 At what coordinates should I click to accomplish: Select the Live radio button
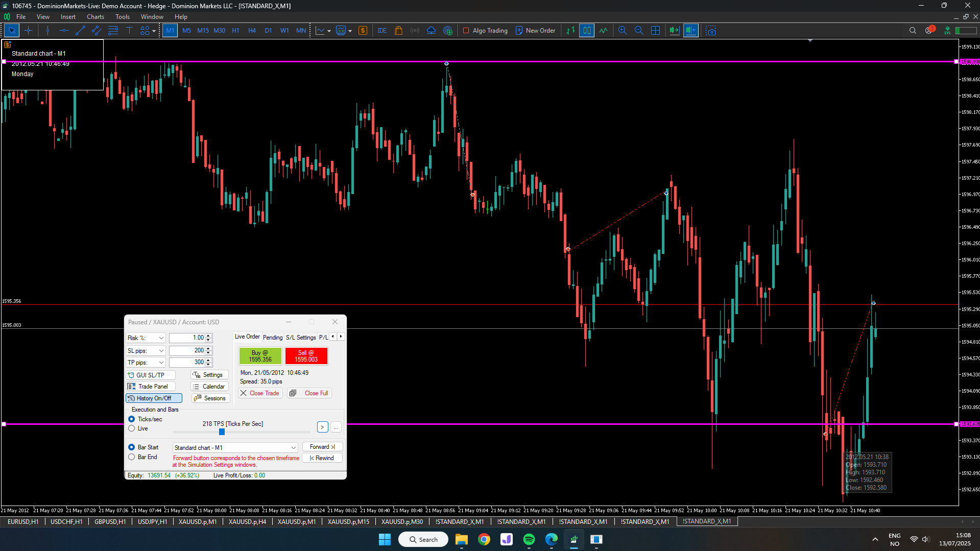132,428
